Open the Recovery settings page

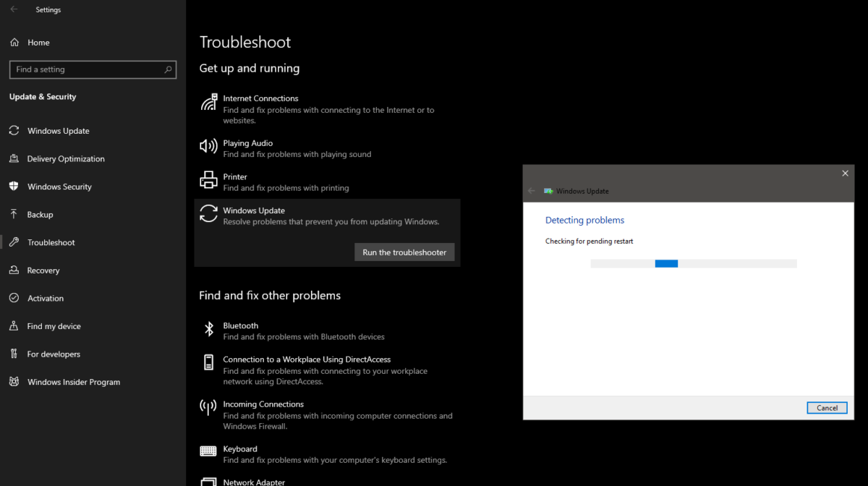pyautogui.click(x=43, y=270)
